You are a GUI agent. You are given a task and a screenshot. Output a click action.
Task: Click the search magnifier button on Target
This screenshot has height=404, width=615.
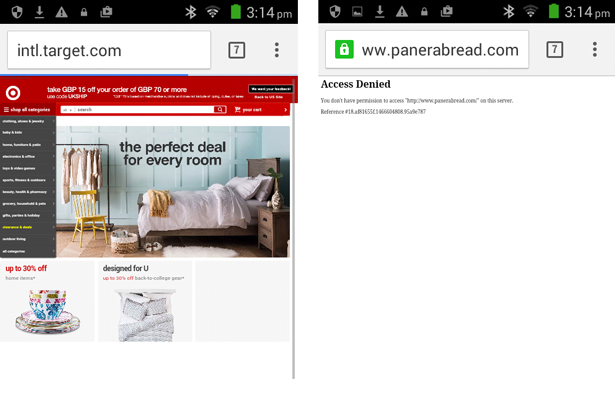pyautogui.click(x=220, y=110)
